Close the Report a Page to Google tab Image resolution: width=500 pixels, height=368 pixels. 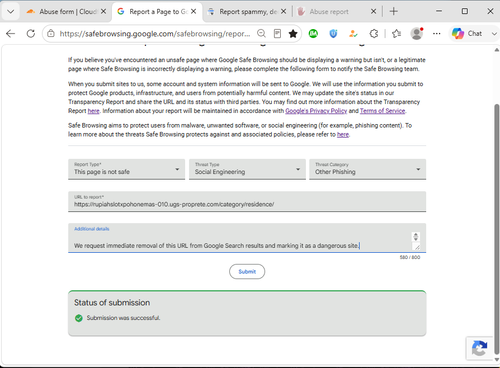point(193,12)
